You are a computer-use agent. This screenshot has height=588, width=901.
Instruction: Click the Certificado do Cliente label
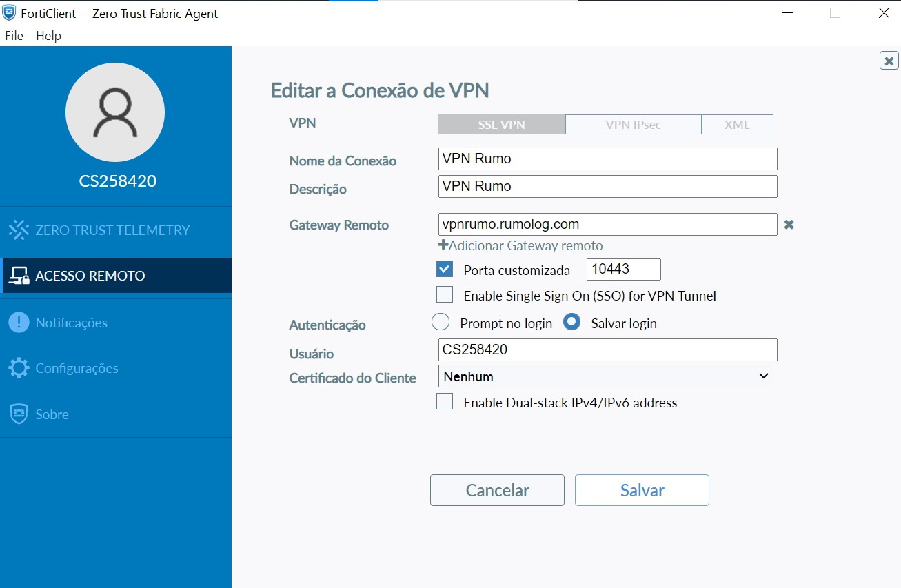point(353,378)
